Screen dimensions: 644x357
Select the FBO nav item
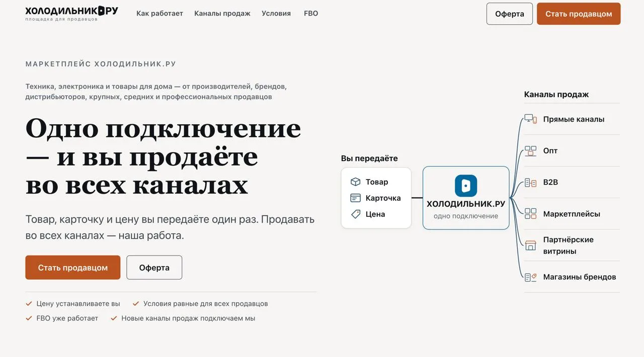(311, 14)
